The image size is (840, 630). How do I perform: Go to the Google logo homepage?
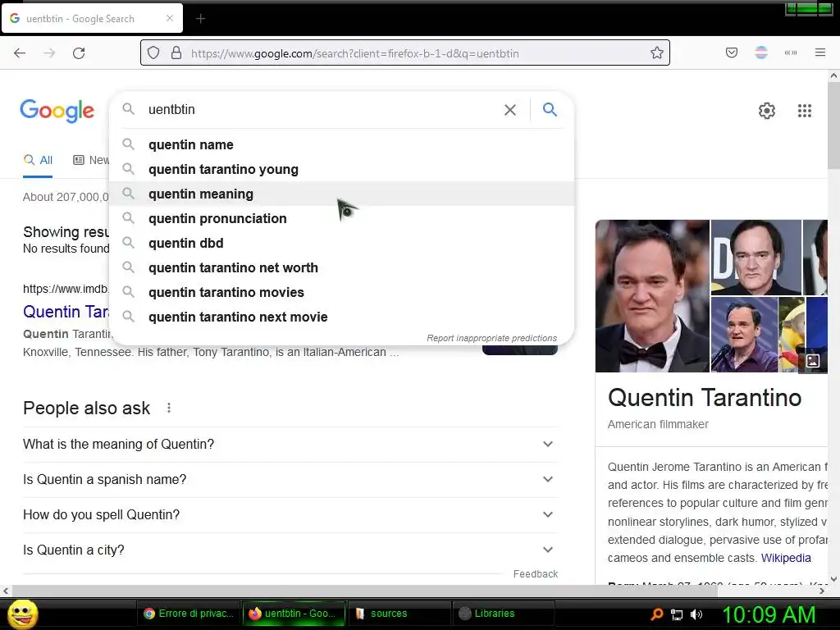coord(57,111)
